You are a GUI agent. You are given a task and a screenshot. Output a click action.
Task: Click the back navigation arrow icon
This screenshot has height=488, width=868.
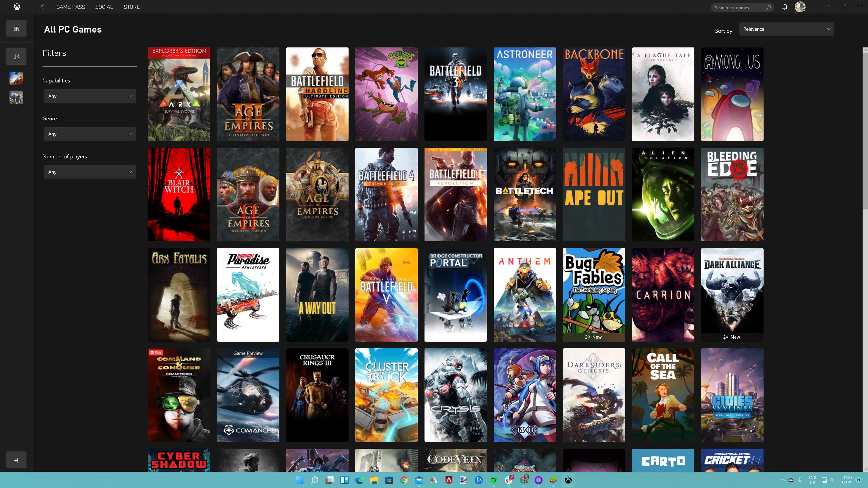pyautogui.click(x=42, y=7)
